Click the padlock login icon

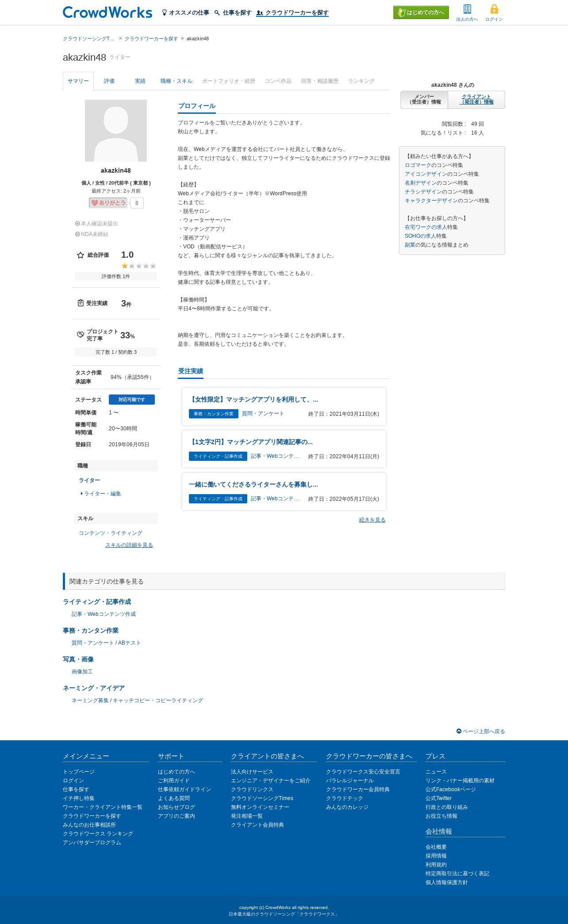(x=494, y=9)
